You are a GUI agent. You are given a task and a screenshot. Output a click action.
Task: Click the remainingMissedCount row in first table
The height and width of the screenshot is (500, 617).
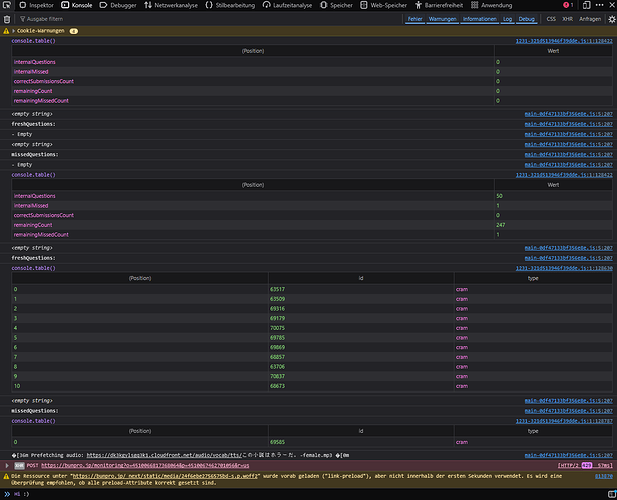tap(312, 101)
